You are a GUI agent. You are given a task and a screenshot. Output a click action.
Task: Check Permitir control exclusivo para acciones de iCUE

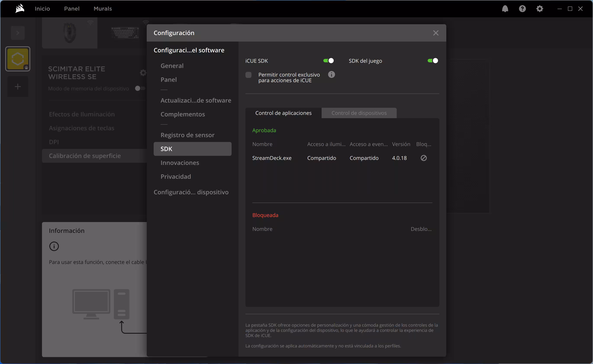tap(248, 75)
